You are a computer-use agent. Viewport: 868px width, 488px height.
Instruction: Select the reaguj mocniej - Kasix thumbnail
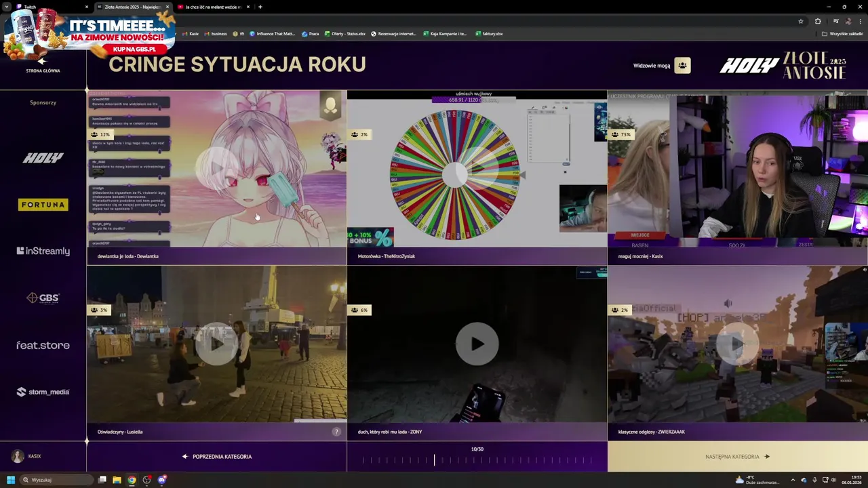(737, 169)
